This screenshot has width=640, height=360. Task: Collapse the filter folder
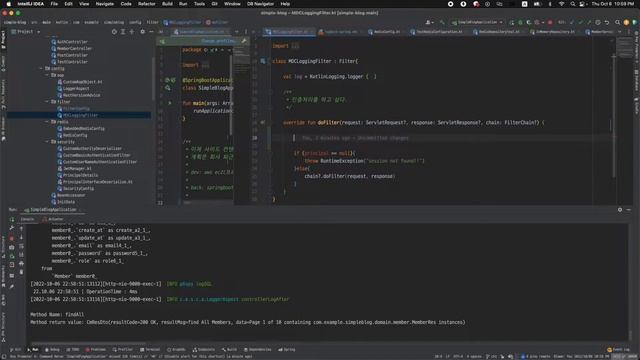tap(47, 102)
